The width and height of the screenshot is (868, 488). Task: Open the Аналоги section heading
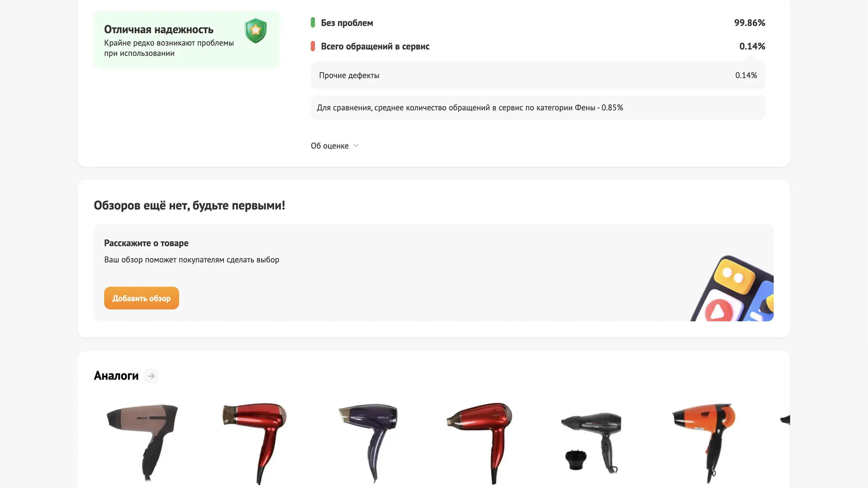tap(116, 376)
